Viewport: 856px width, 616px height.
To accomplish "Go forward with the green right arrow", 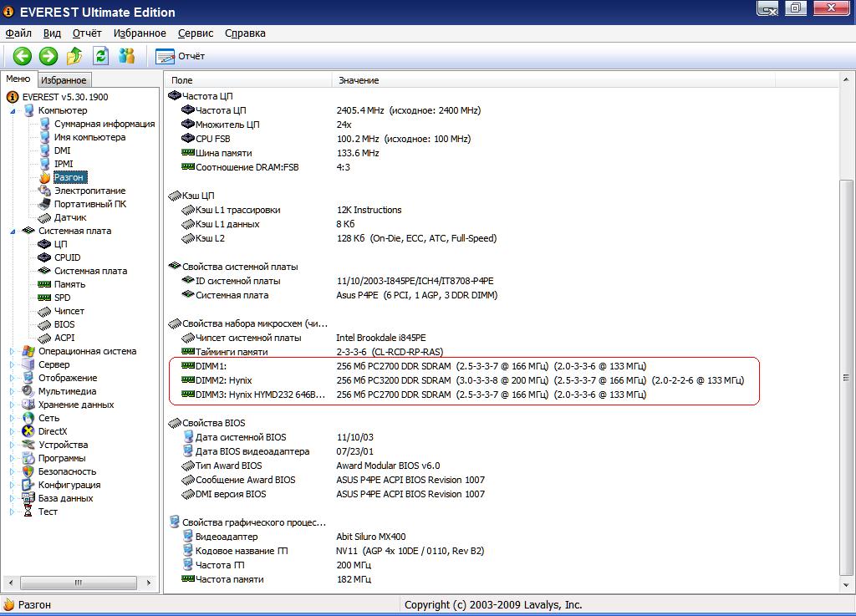I will tap(48, 56).
